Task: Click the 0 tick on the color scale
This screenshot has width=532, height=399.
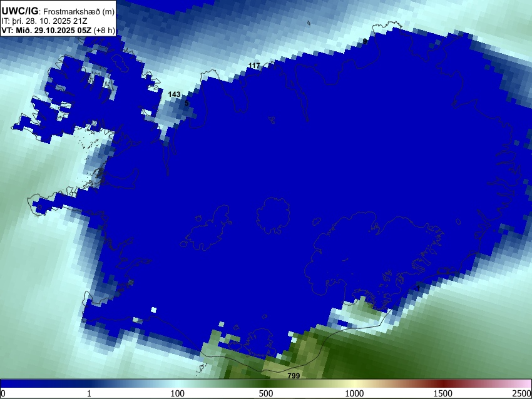Action: point(3,393)
